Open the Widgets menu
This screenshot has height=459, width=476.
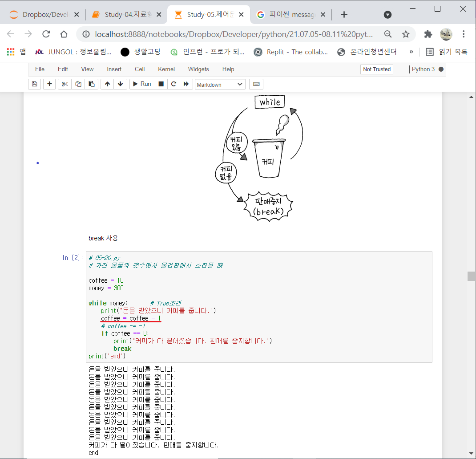[x=198, y=69]
